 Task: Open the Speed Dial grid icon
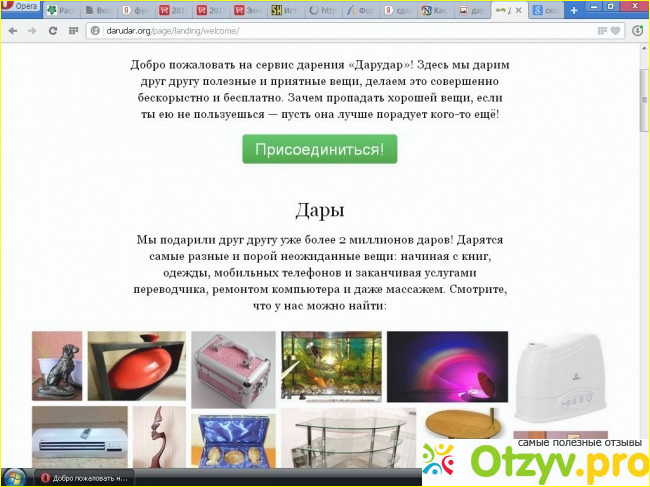tap(73, 30)
